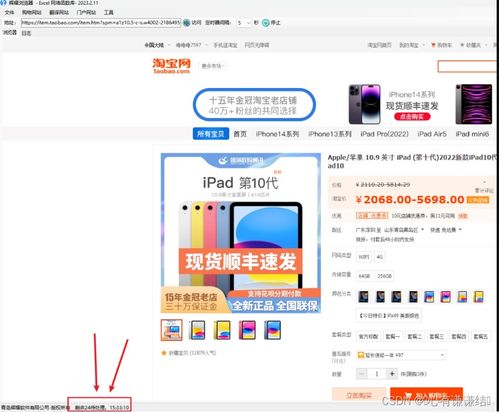The image size is (499, 412).
Task: Click the iPad Pro banner image
Action: 474,104
